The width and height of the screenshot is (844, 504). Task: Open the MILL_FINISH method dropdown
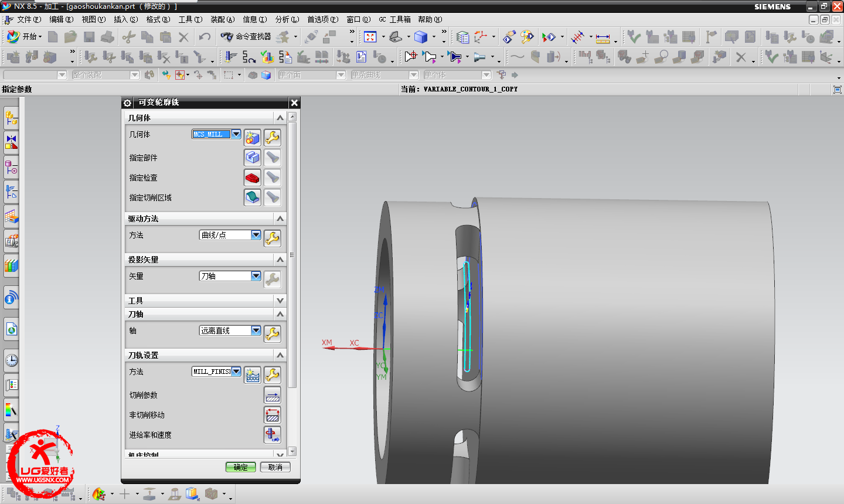236,372
